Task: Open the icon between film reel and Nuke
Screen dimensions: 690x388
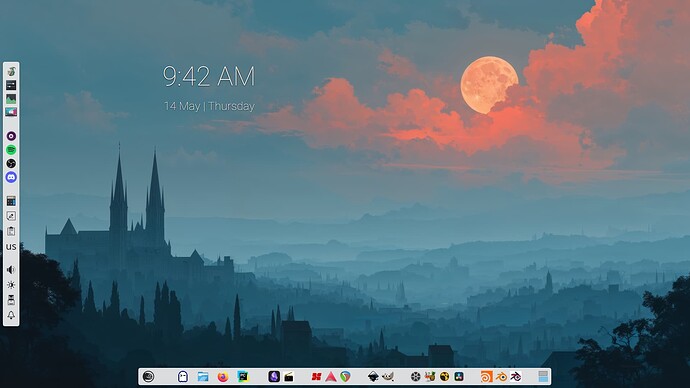Action: pyautogui.click(x=430, y=377)
